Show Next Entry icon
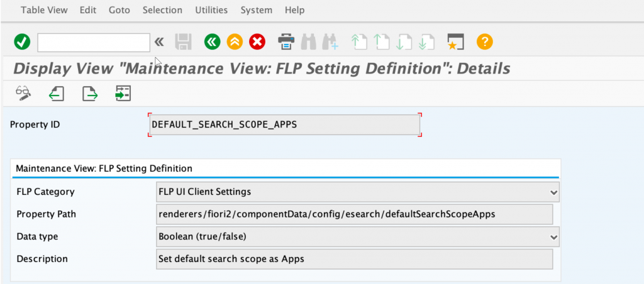Image resolution: width=644 pixels, height=284 pixels. pyautogui.click(x=89, y=93)
